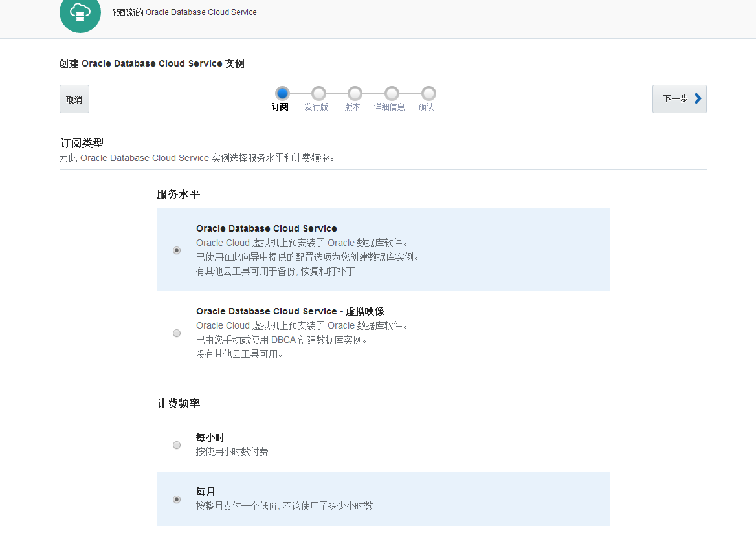This screenshot has width=756, height=535.
Task: Jump to the 发行版 wizard step circle
Action: [318, 93]
